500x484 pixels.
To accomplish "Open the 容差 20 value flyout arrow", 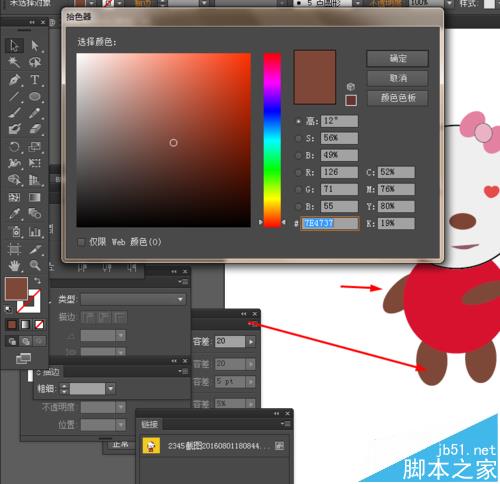I will point(251,341).
